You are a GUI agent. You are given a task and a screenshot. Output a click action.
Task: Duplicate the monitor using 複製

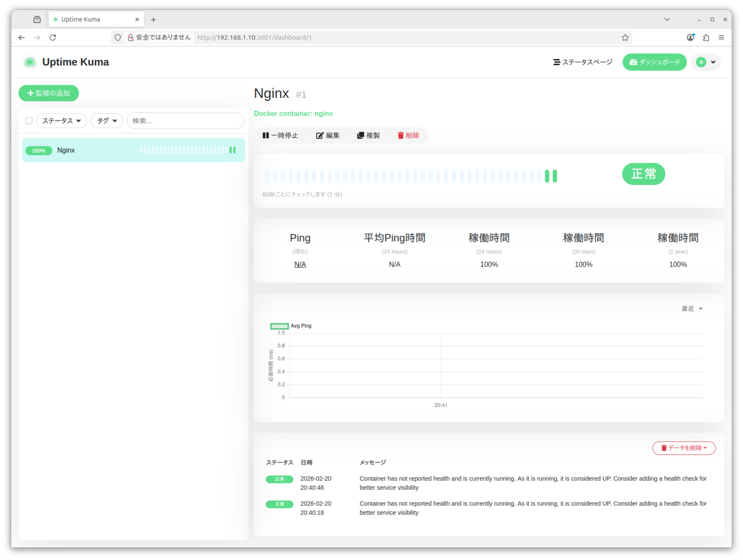tap(368, 136)
